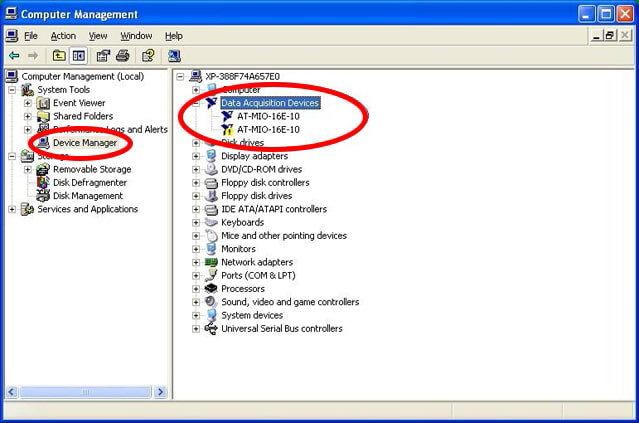This screenshot has height=423, width=639.
Task: Expand the IDE ATA/ATAPI controllers category
Action: [196, 209]
